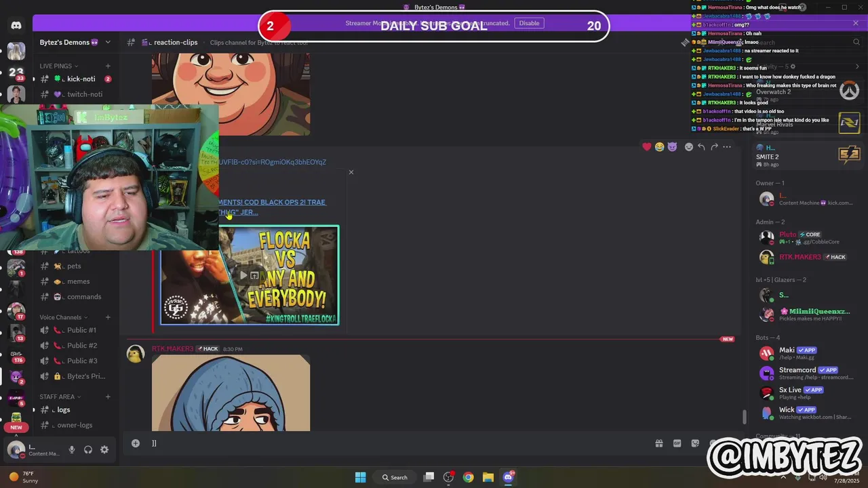
Task: React with the purple devil emoji
Action: [672, 146]
